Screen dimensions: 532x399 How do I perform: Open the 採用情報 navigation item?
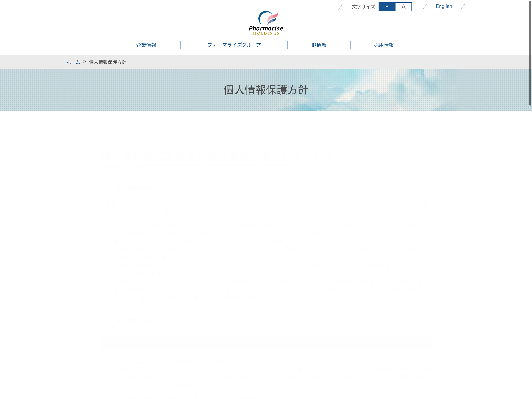[384, 45]
